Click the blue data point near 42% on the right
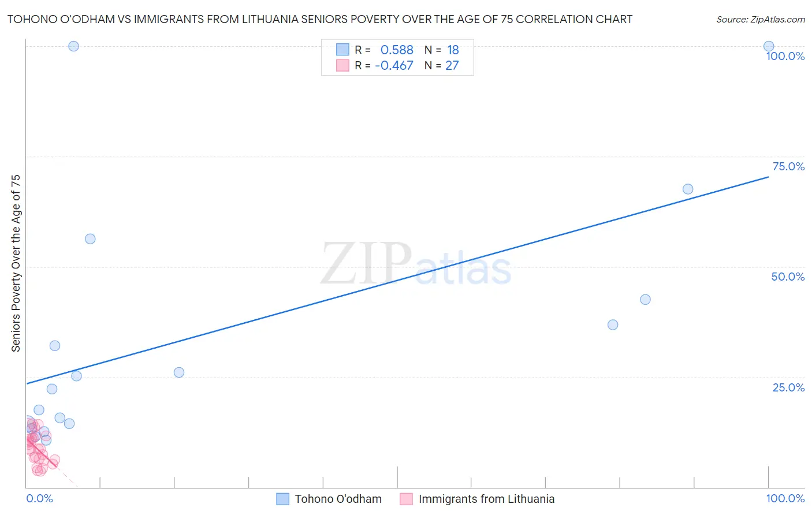 pyautogui.click(x=646, y=299)
